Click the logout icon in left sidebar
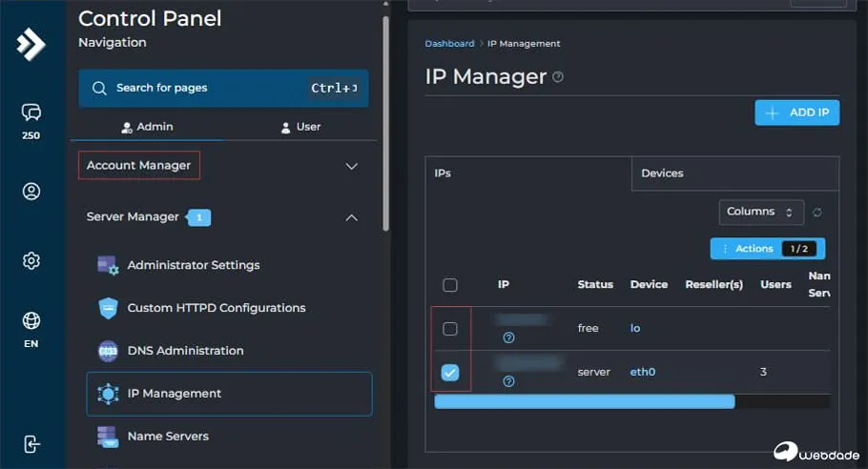 click(31, 444)
